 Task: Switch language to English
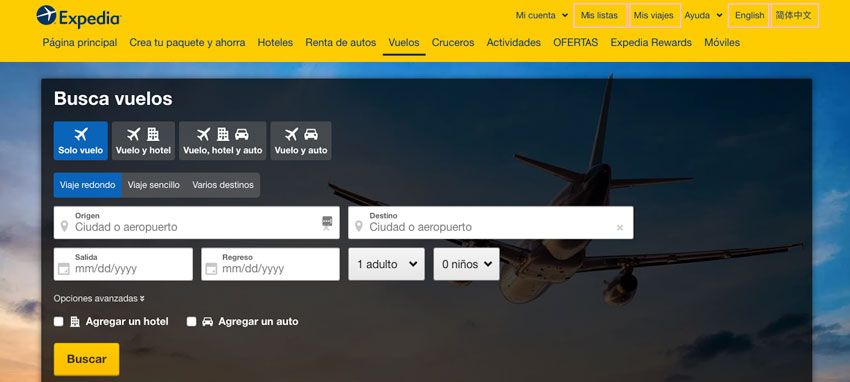coord(750,16)
